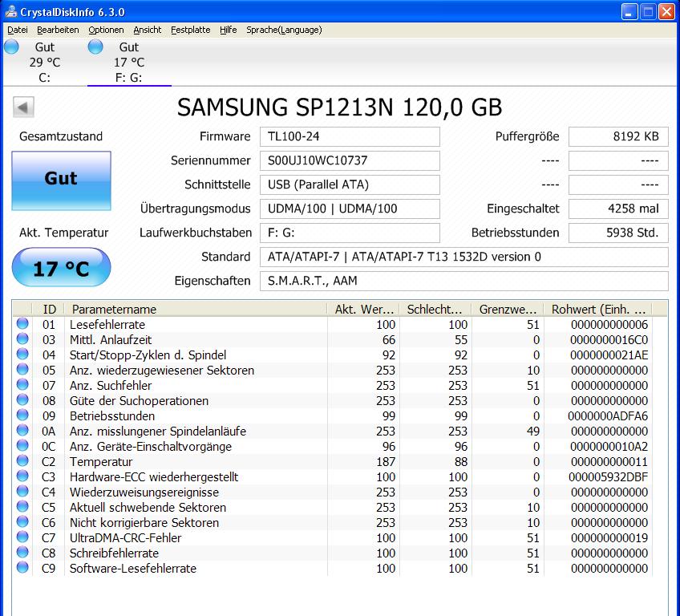Click the Laufwerkbuchstaben field F: G:
680x616 pixels.
pos(350,233)
